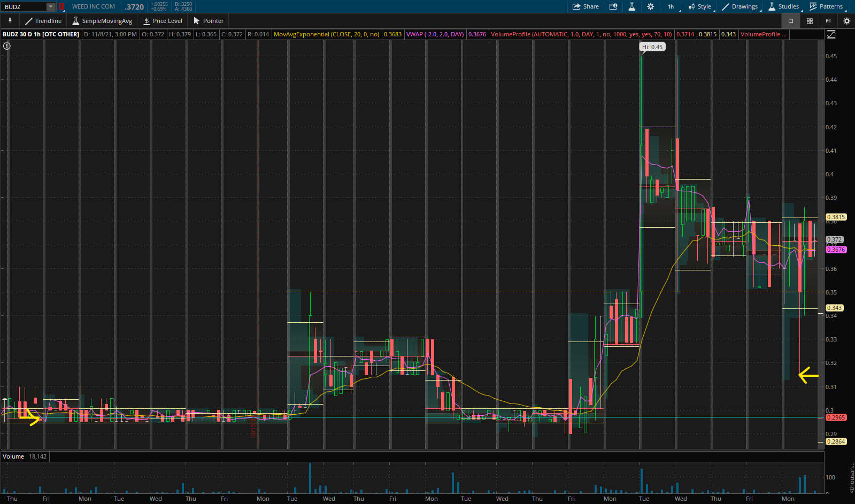The width and height of the screenshot is (855, 504).
Task: Click the flask icon in the top bar
Action: pos(631,6)
